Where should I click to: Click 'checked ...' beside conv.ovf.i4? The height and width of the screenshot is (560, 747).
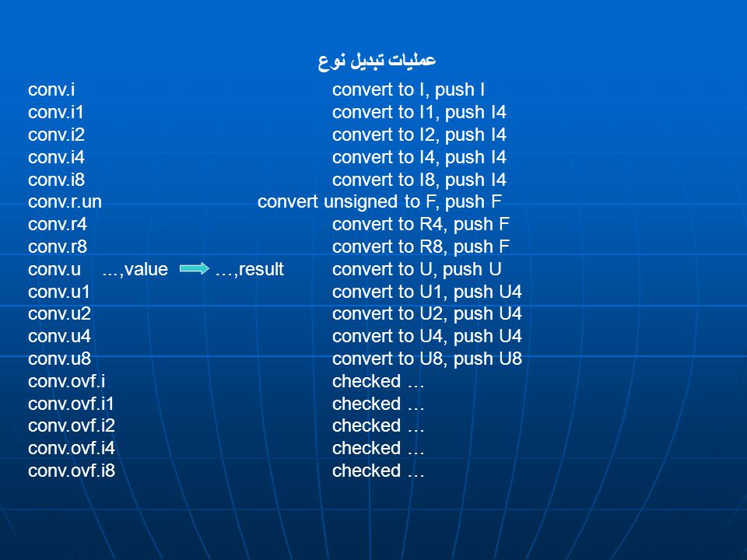coord(378,448)
